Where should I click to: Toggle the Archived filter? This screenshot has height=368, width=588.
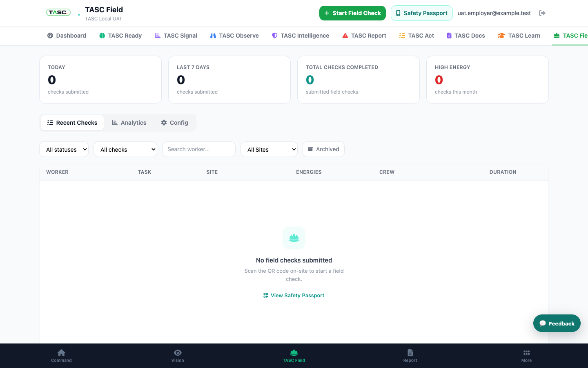(x=323, y=149)
